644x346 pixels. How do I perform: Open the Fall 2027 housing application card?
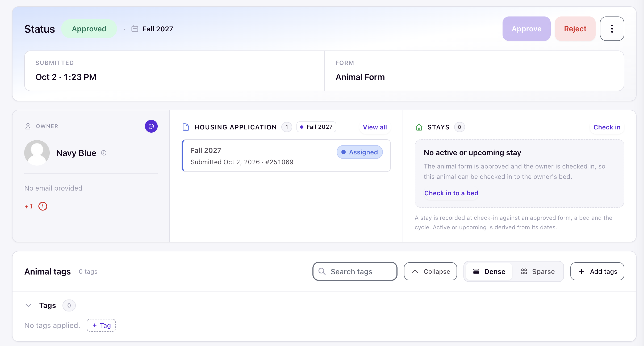[x=286, y=156]
